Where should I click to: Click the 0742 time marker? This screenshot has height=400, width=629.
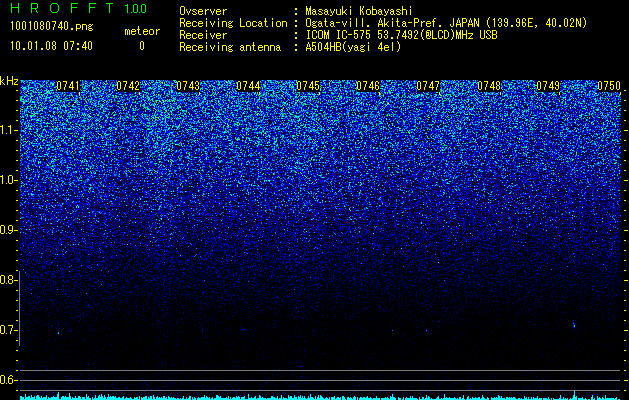pos(128,86)
